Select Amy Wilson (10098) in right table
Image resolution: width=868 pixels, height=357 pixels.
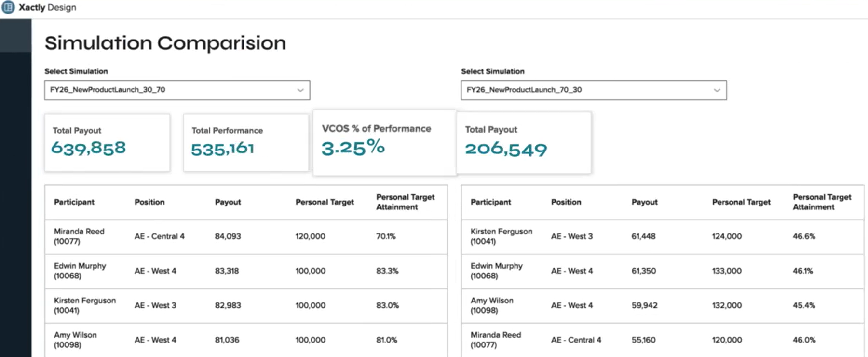[x=492, y=305]
